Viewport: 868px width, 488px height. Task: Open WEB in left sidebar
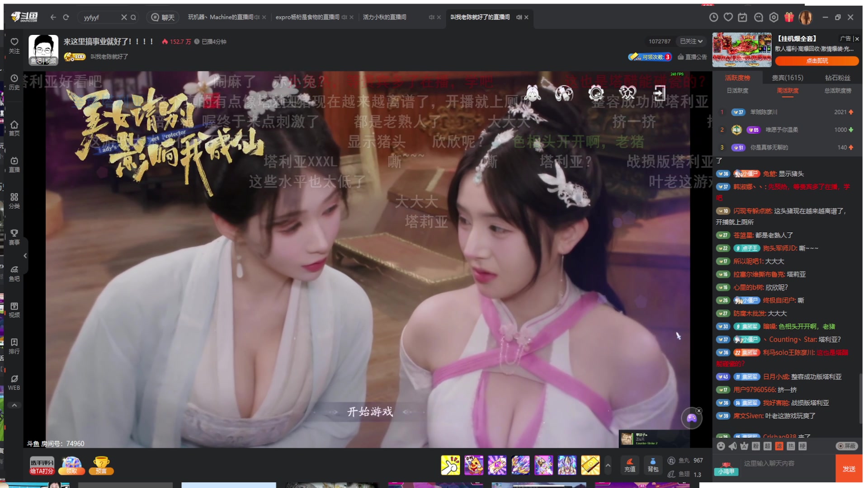14,382
